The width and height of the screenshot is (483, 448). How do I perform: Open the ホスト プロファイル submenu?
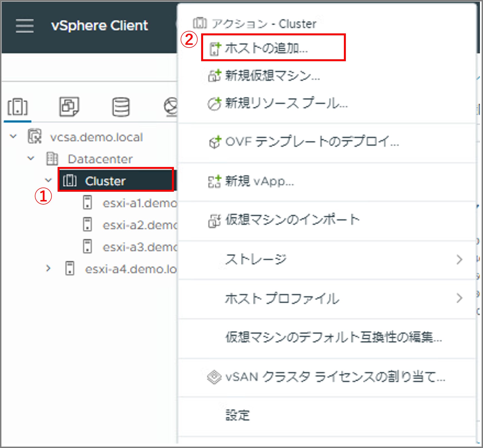[x=327, y=298]
